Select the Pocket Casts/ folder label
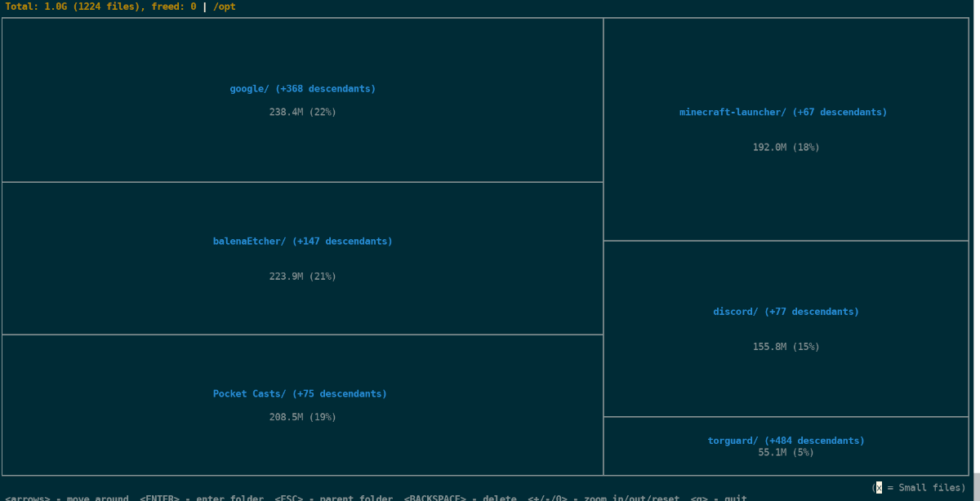Viewport: 980px width, 501px height. (x=300, y=394)
